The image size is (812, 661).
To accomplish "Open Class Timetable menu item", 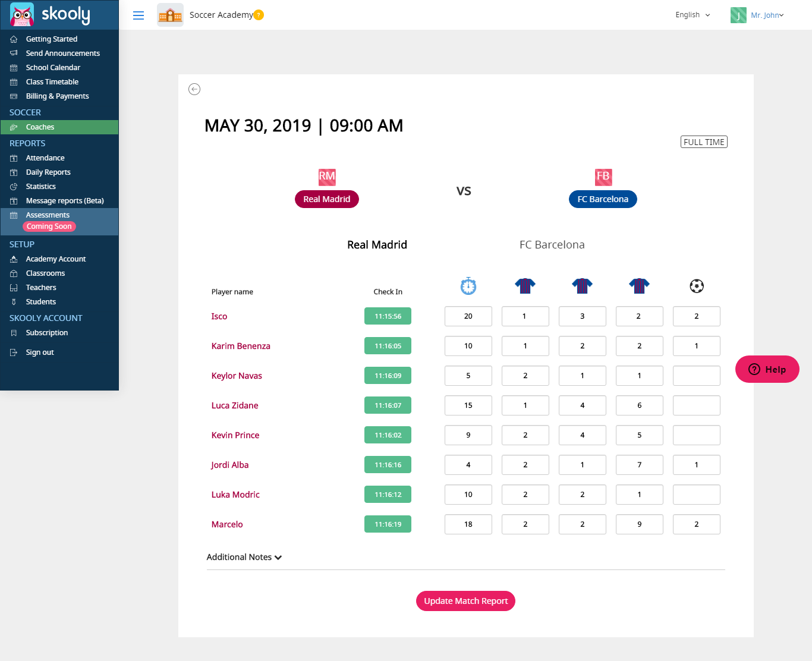I will click(x=52, y=82).
